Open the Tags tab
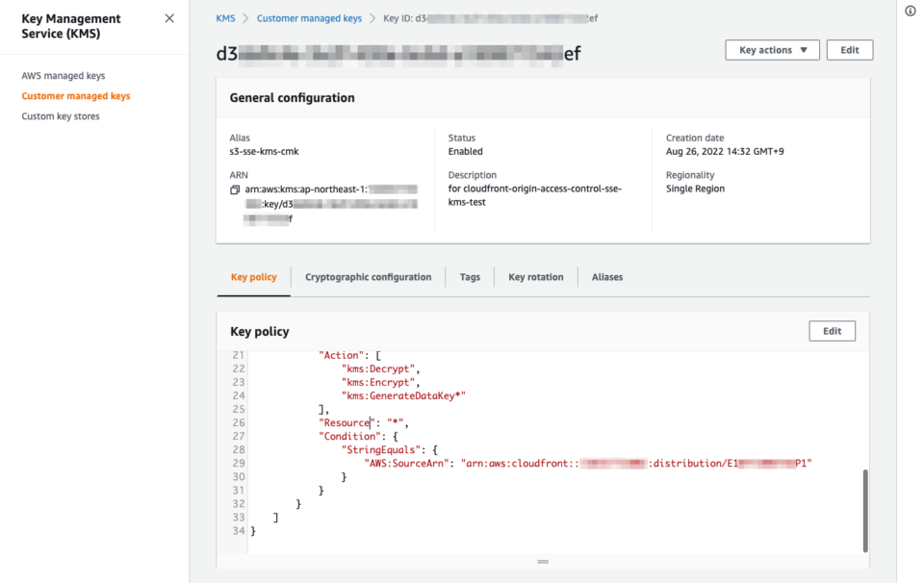Screen dimensions: 924x583 pos(469,277)
